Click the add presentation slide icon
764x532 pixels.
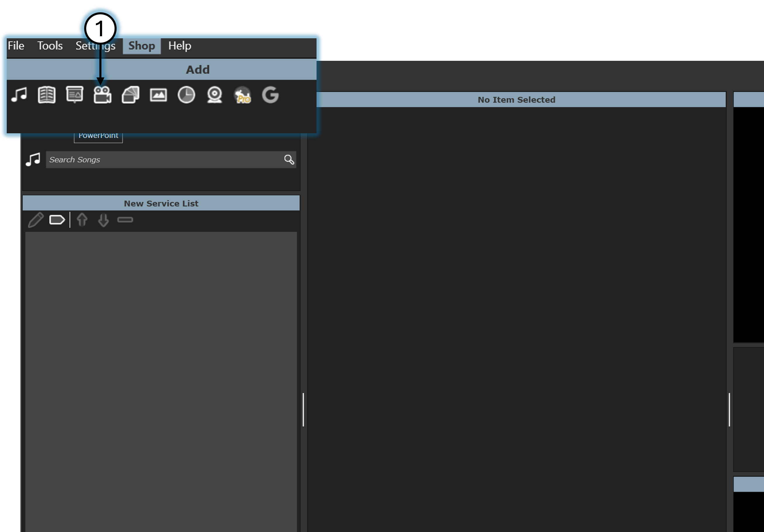pos(75,95)
